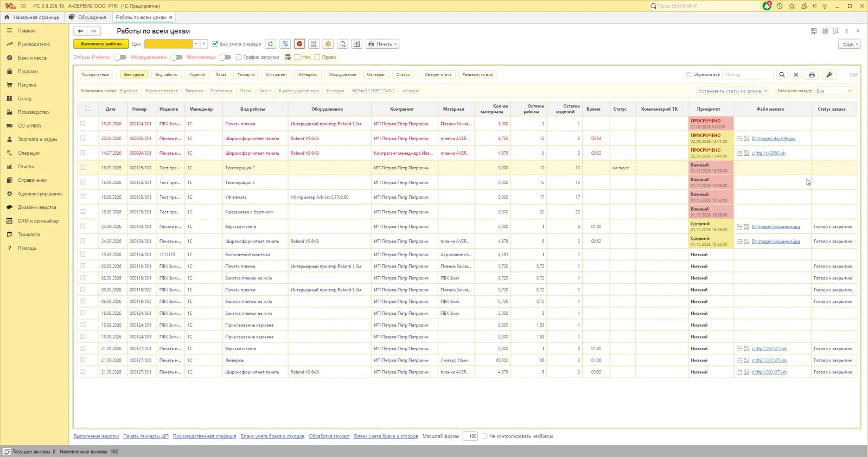The width and height of the screenshot is (868, 457).
Task: Select the row checkbox for 19.08.2026
Action: coord(83,254)
